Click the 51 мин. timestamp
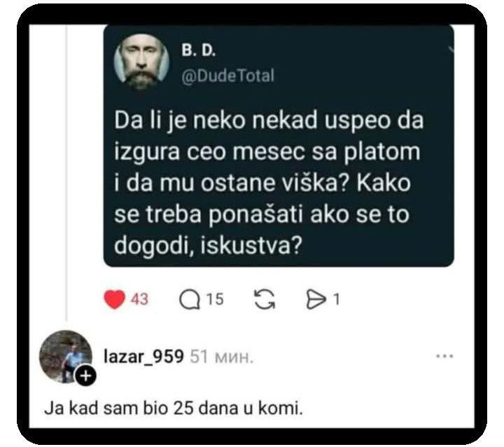This screenshot has height=447, width=504. [221, 357]
